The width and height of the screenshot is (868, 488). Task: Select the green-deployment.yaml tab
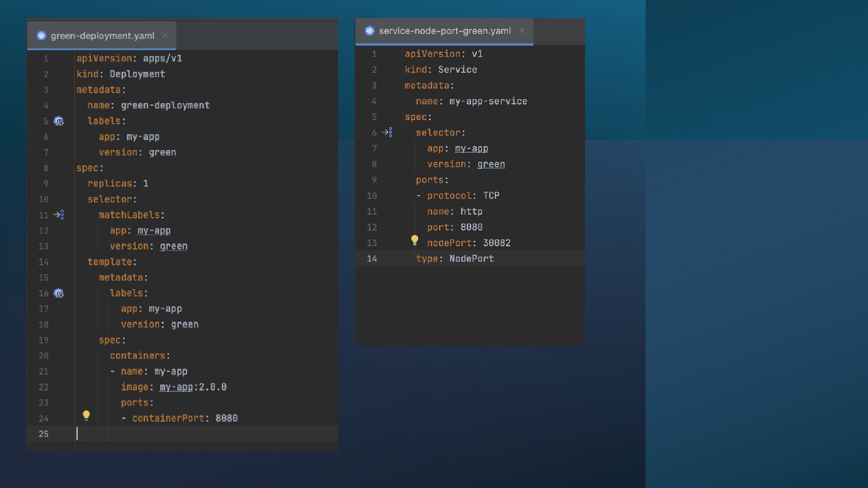coord(102,36)
